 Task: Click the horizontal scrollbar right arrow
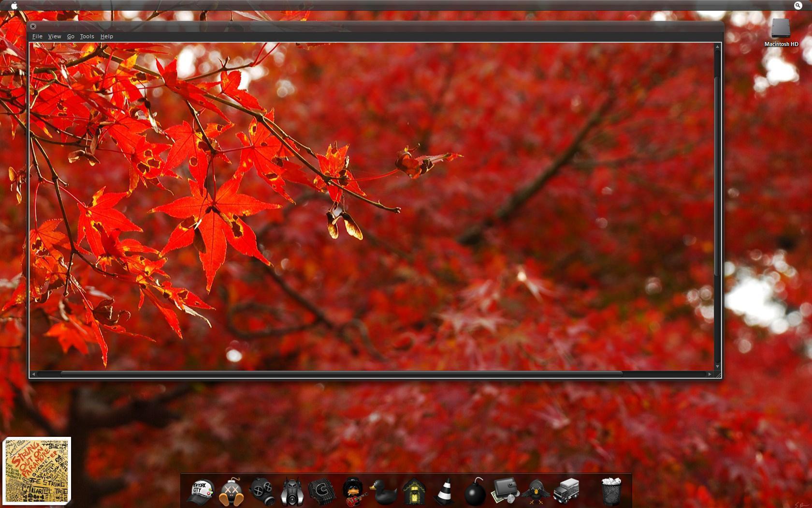point(710,374)
